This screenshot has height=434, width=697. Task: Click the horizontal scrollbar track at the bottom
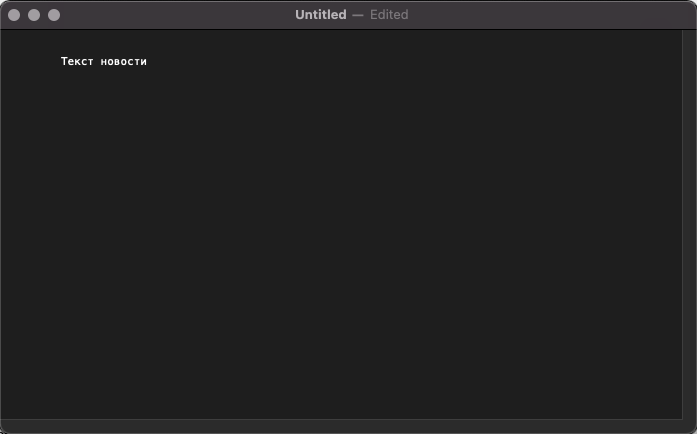pos(340,426)
